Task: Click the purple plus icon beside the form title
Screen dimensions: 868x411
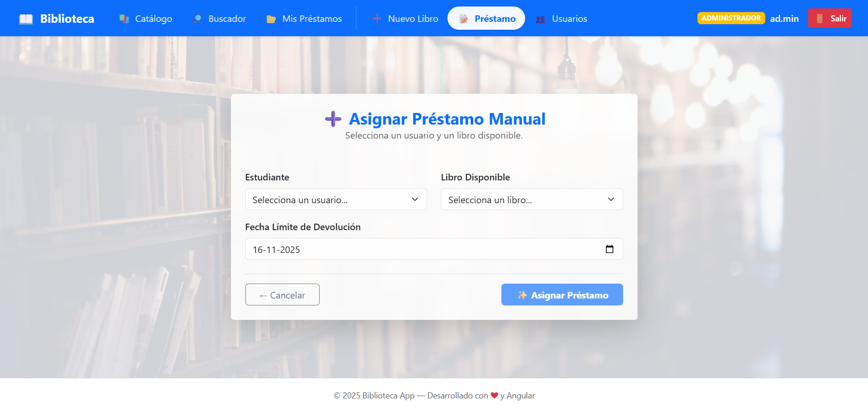Action: [333, 119]
